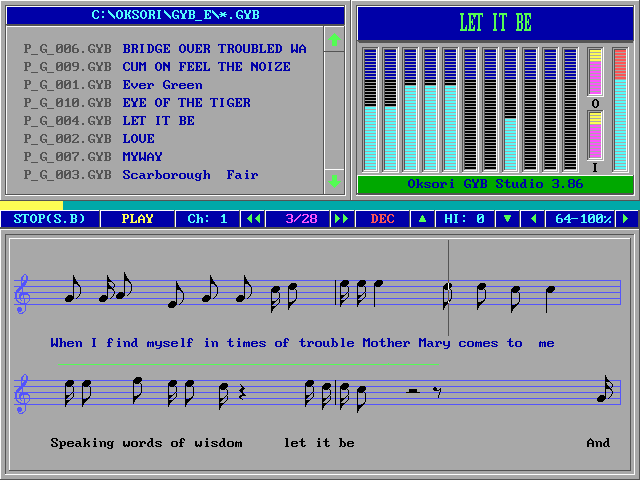The height and width of the screenshot is (480, 640).
Task: Click the O output level meter
Action: (595, 73)
